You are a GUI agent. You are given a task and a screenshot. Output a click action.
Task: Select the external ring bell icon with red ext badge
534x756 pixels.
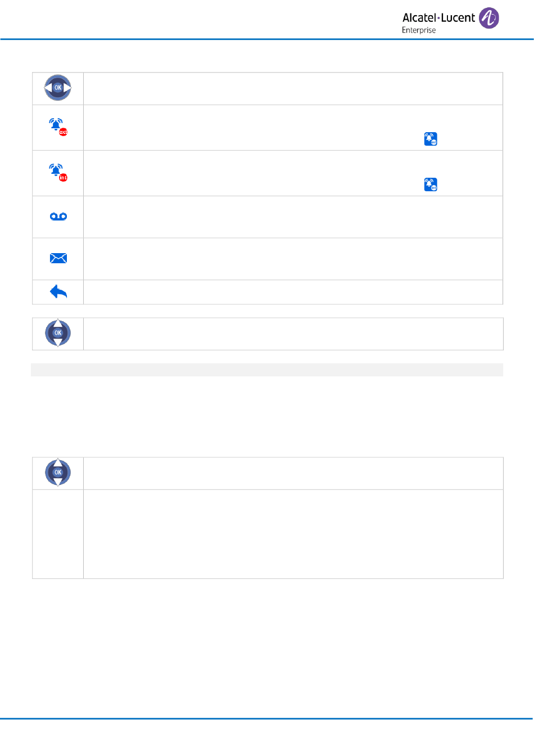[x=58, y=127]
